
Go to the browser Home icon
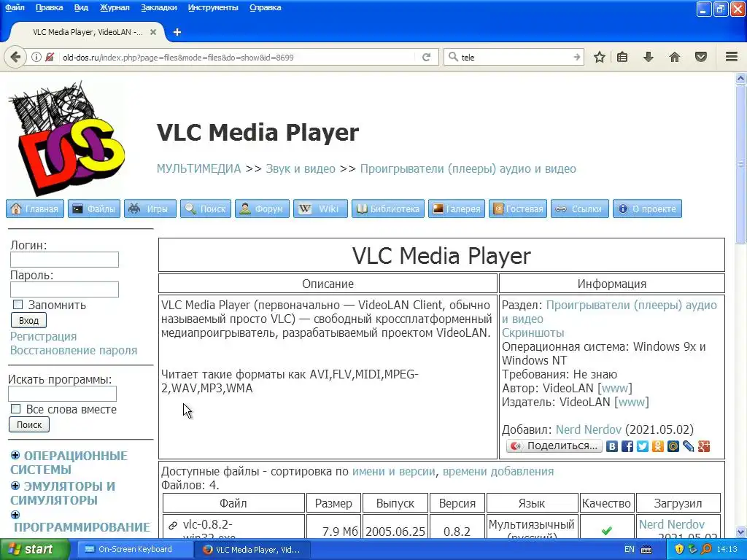[x=675, y=57]
